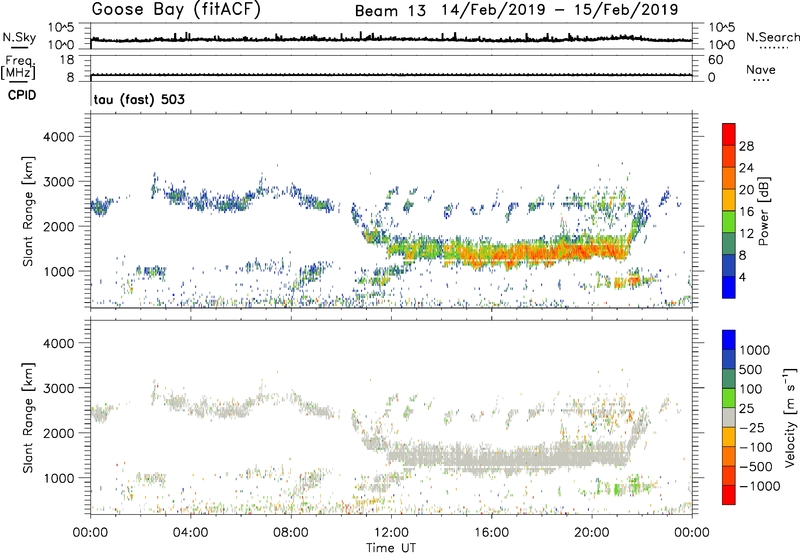Click the '16:00' time axis label
800x554 pixels.
[x=492, y=533]
